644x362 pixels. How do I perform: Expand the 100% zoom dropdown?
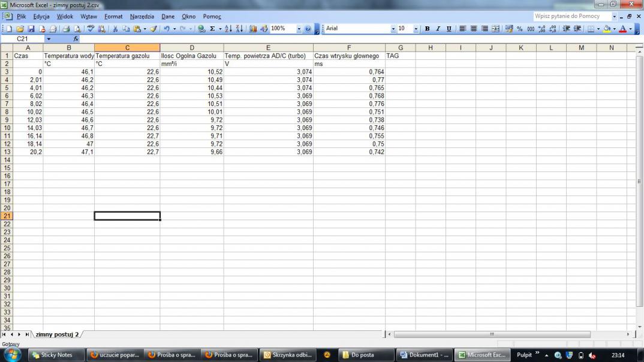[x=299, y=29]
